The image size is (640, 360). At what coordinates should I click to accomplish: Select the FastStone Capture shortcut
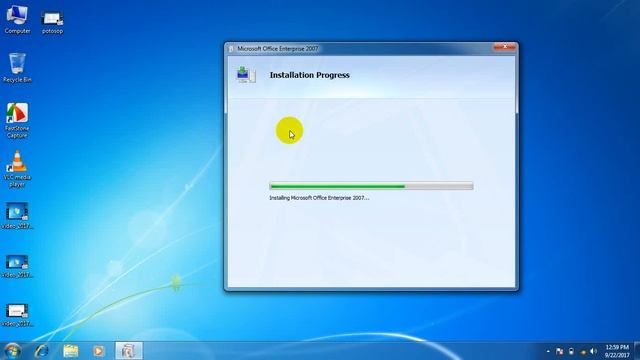pyautogui.click(x=17, y=120)
